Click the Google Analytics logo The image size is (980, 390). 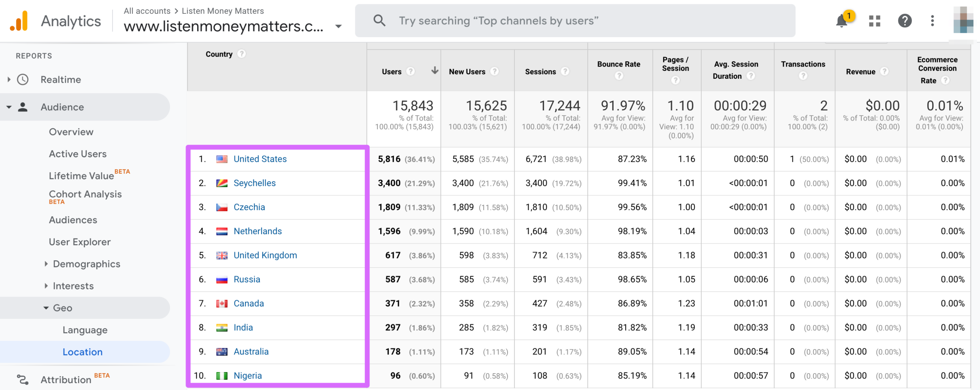[x=19, y=21]
